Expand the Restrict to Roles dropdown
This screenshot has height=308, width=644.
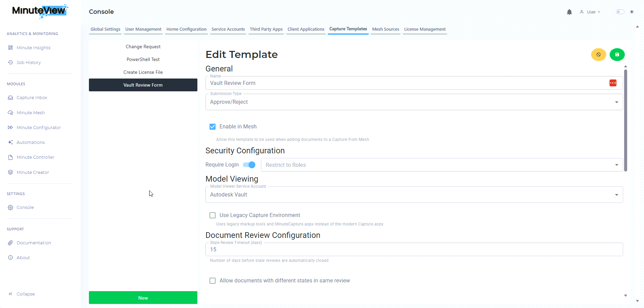617,165
